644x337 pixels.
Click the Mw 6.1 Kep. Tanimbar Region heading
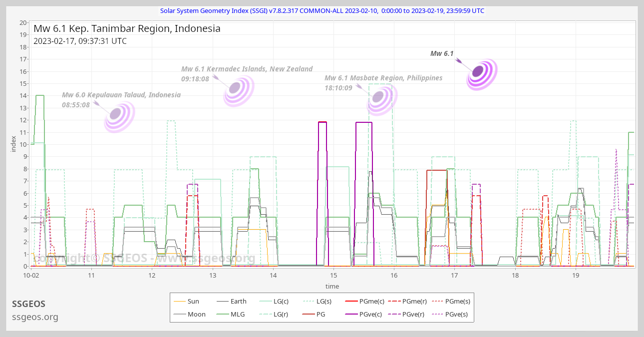pos(127,28)
